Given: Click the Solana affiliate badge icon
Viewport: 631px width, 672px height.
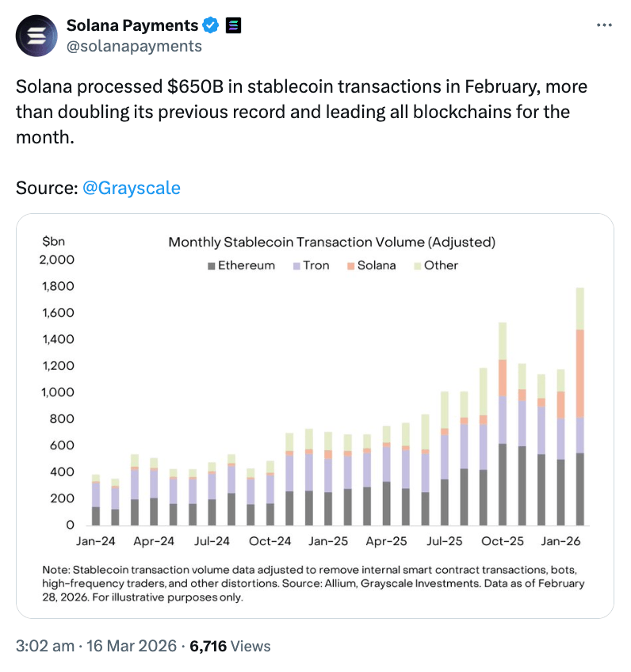Looking at the screenshot, I should [x=233, y=26].
